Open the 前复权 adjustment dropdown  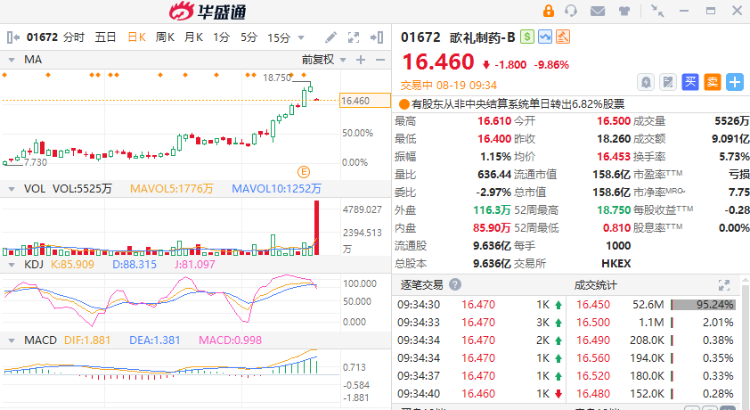coord(324,60)
